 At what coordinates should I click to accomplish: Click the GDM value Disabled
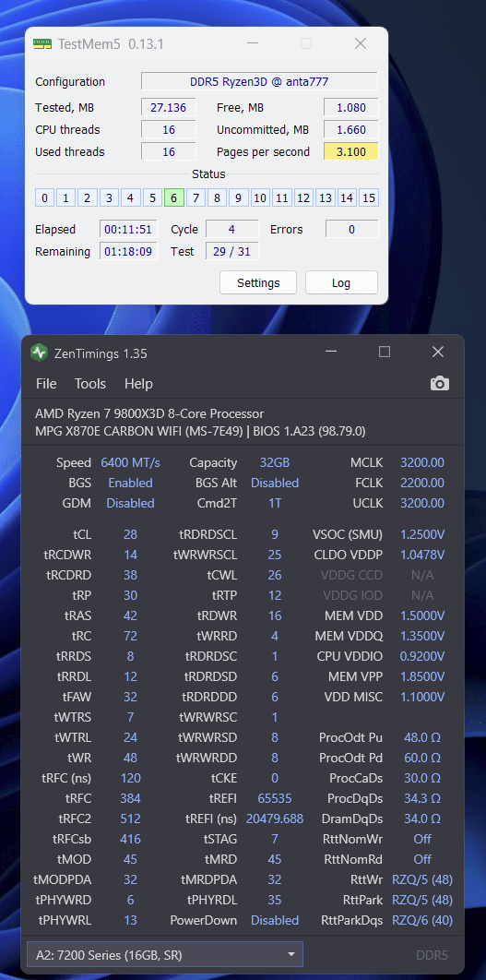131,503
